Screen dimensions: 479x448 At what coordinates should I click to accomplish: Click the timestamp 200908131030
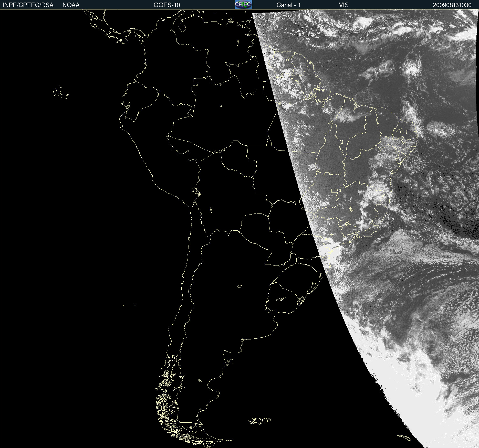[x=452, y=5]
